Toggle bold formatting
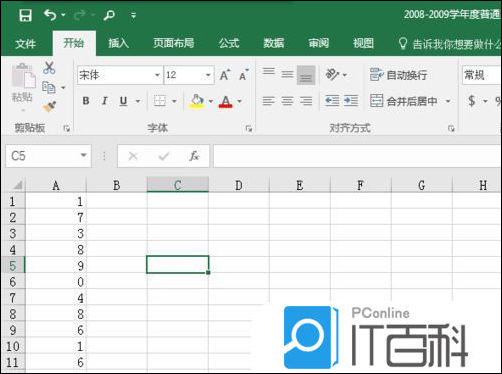502x374 pixels. (x=86, y=101)
